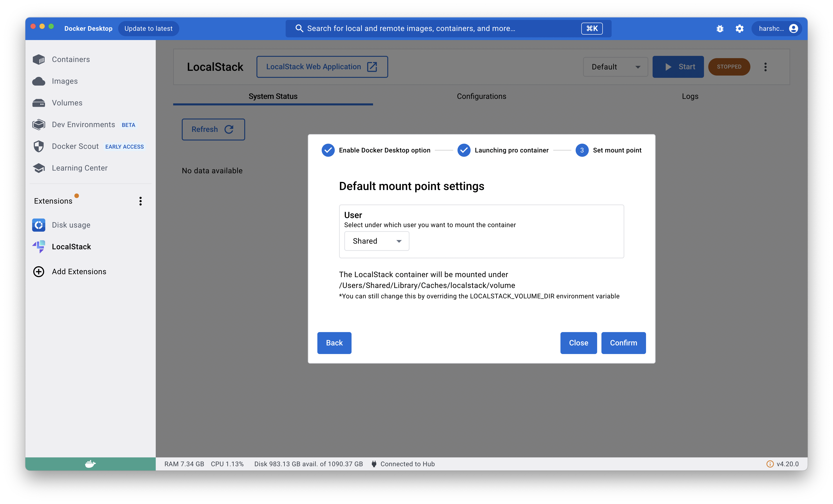Open the Default instance dropdown
The height and width of the screenshot is (504, 833).
pos(615,67)
